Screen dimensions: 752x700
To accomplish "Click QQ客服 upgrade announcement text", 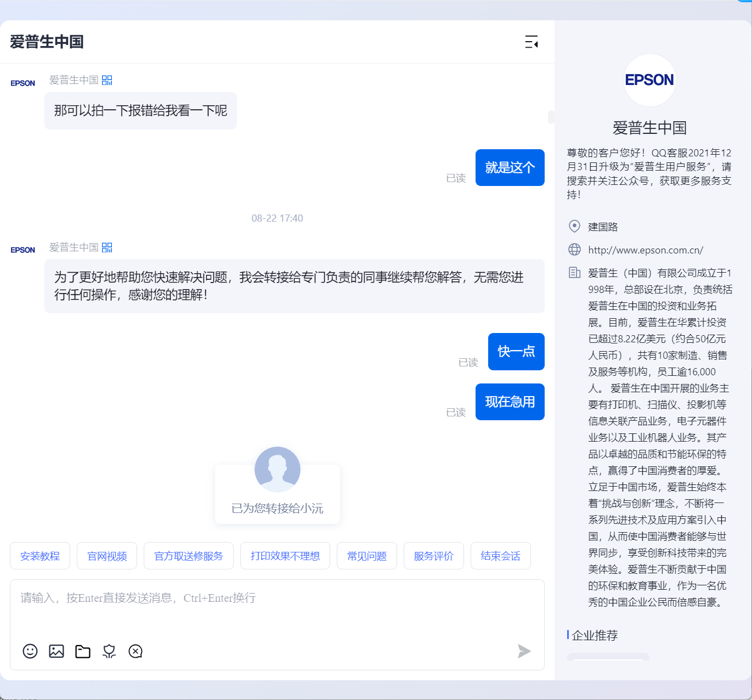I will (x=649, y=173).
